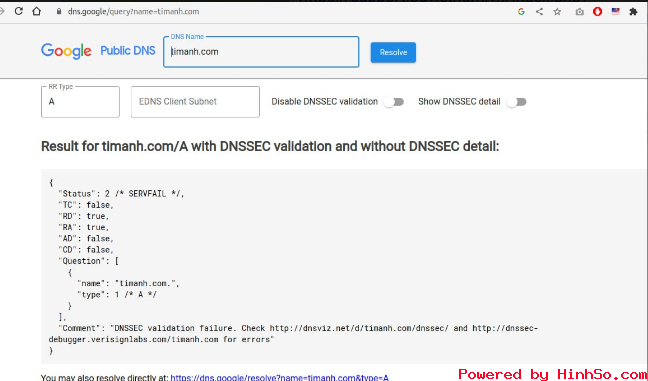Click the Result for timanh.com/A heading

(270, 146)
